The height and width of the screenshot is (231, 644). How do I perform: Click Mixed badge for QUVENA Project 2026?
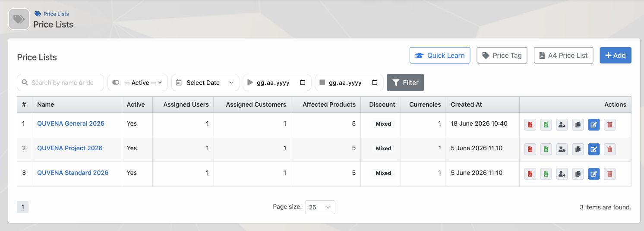coord(383,149)
